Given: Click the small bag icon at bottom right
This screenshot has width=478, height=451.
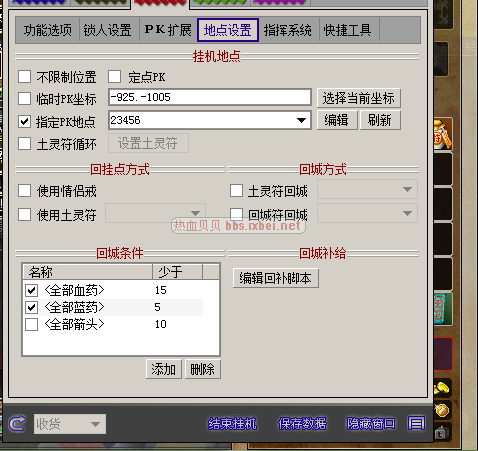Looking at the screenshot, I should [442, 433].
